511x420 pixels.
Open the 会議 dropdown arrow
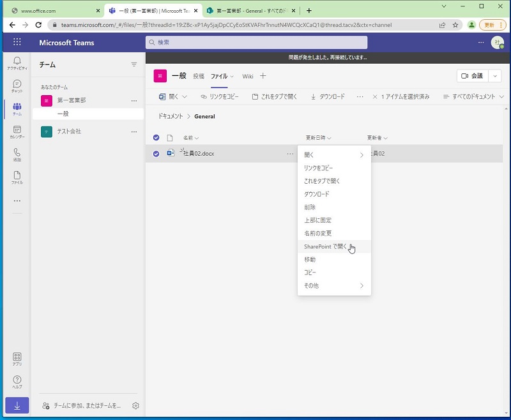click(x=494, y=76)
